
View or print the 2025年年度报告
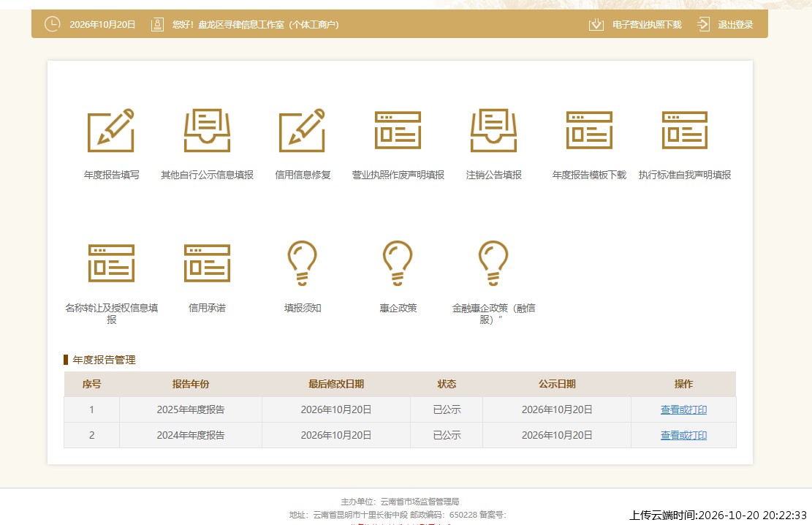coord(683,410)
